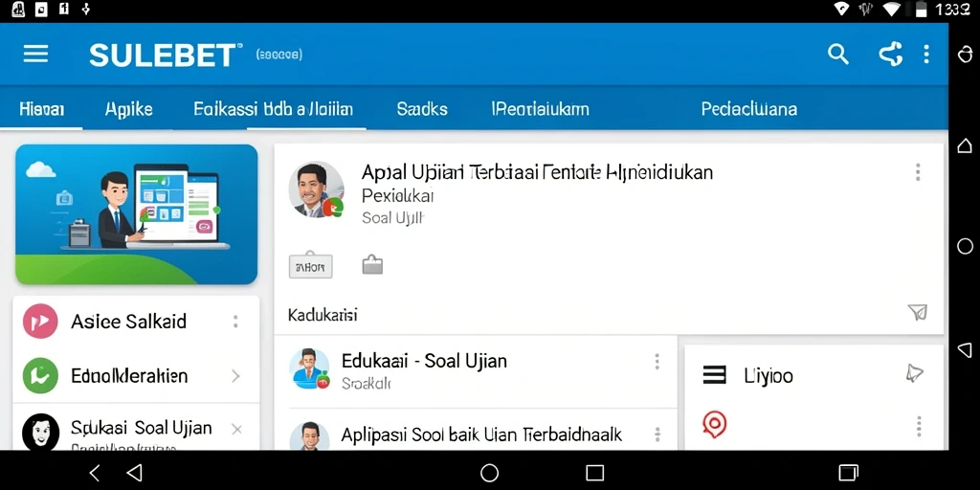
Task: Tap the top icon on right edge bar
Action: pyautogui.click(x=965, y=55)
